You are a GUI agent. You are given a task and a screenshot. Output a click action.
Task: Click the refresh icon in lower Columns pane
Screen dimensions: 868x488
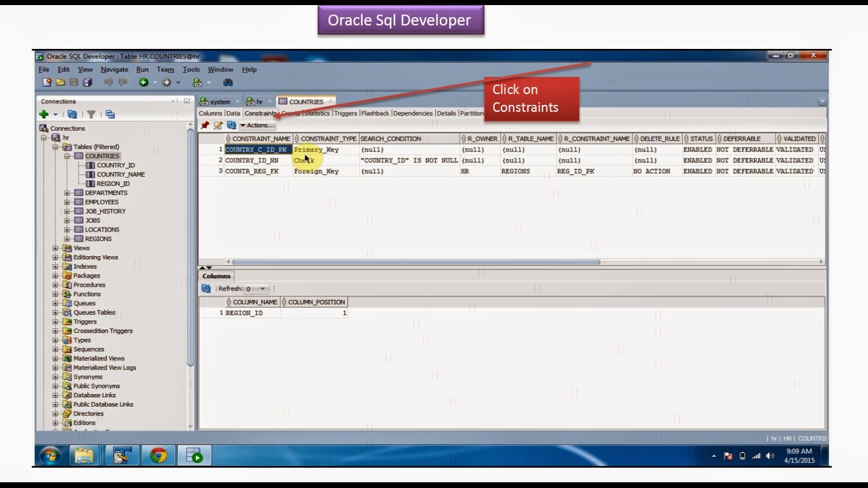coord(206,288)
